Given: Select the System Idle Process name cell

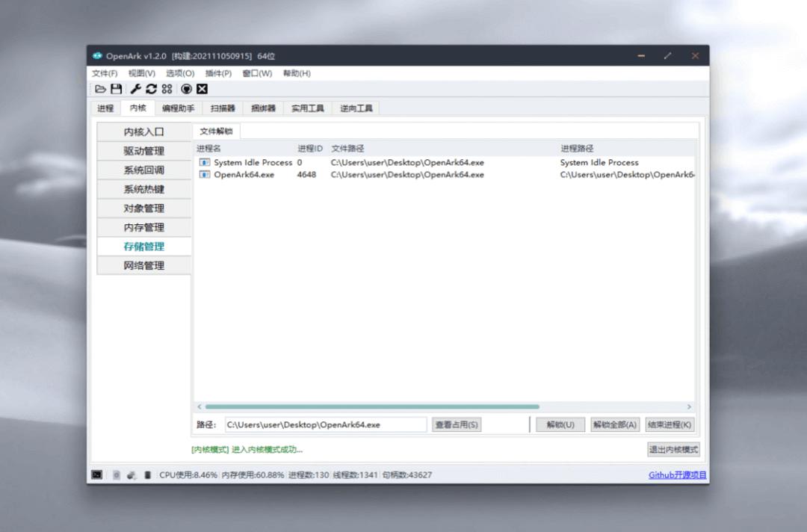Looking at the screenshot, I should (253, 162).
